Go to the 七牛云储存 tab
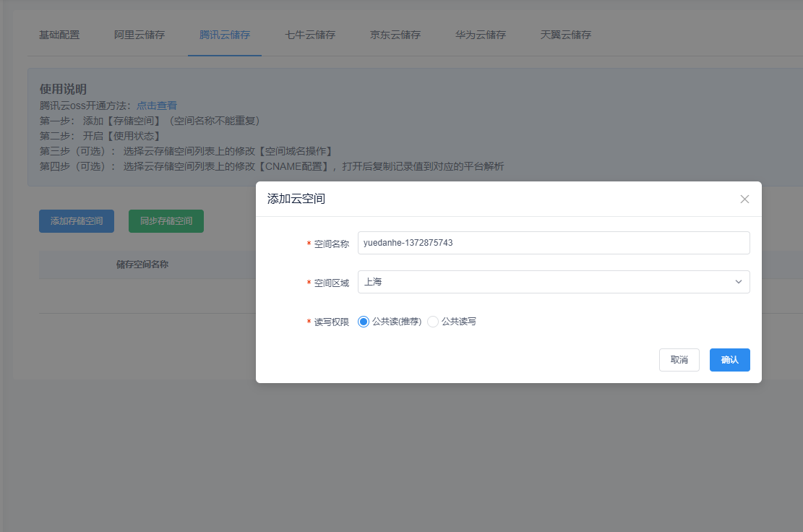This screenshot has height=532, width=803. (310, 35)
